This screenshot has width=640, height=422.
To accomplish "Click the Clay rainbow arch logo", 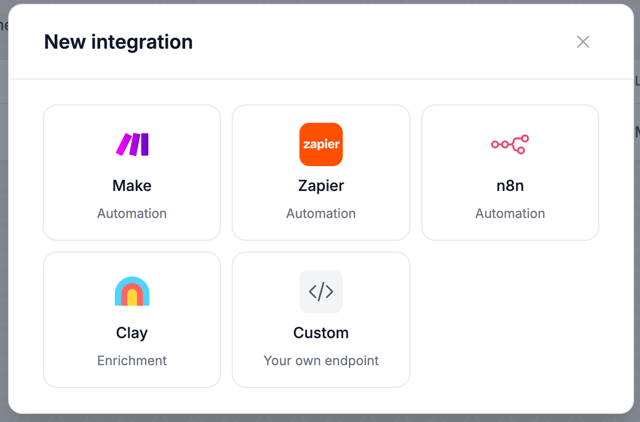I will click(132, 291).
